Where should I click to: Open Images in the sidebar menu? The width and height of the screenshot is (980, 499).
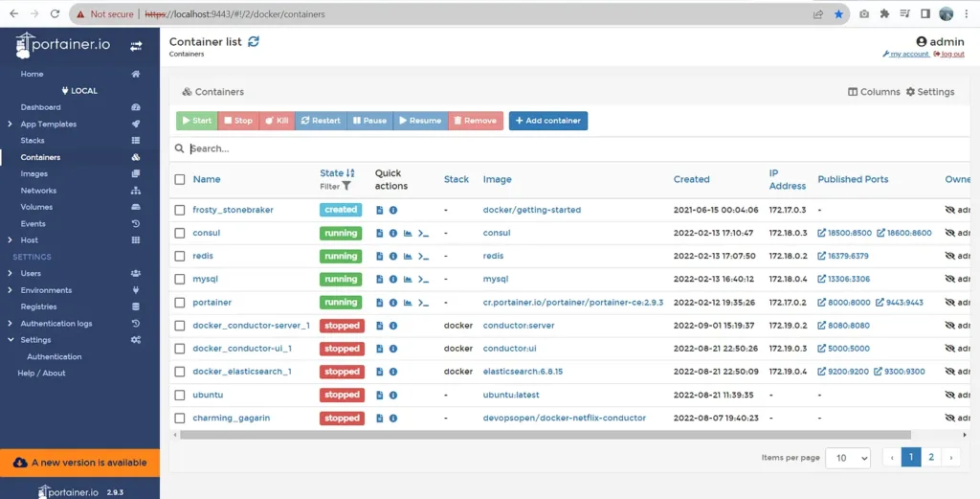click(x=34, y=173)
